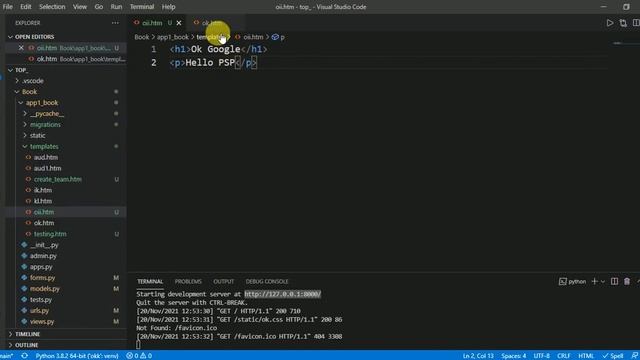Expand the migrations folder
The image size is (640, 360).
tap(45, 124)
